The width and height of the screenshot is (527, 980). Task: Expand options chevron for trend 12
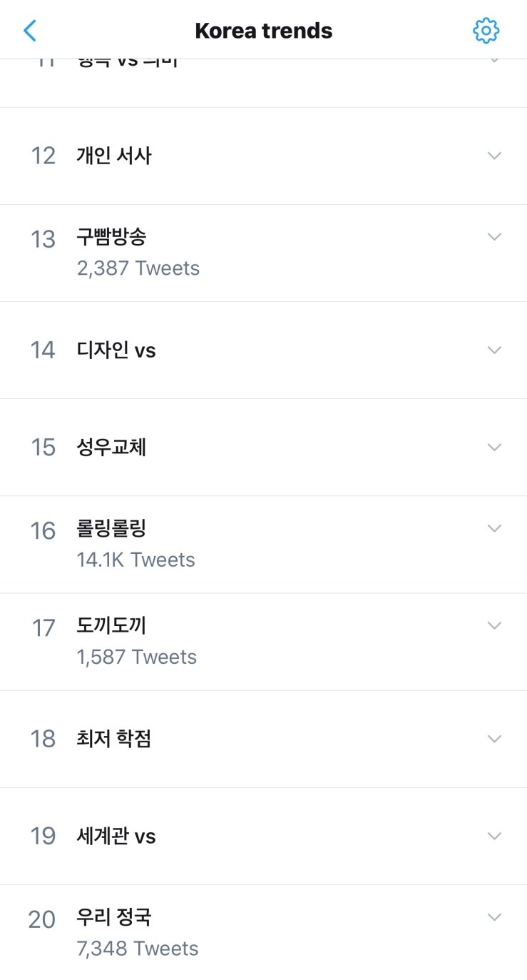[x=494, y=156]
